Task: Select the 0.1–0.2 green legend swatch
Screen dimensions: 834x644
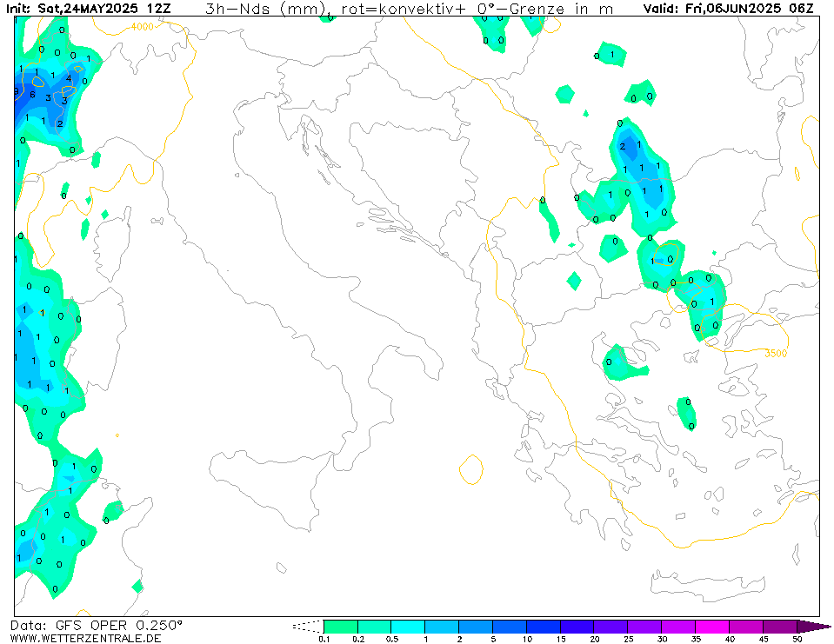Action: [341, 627]
